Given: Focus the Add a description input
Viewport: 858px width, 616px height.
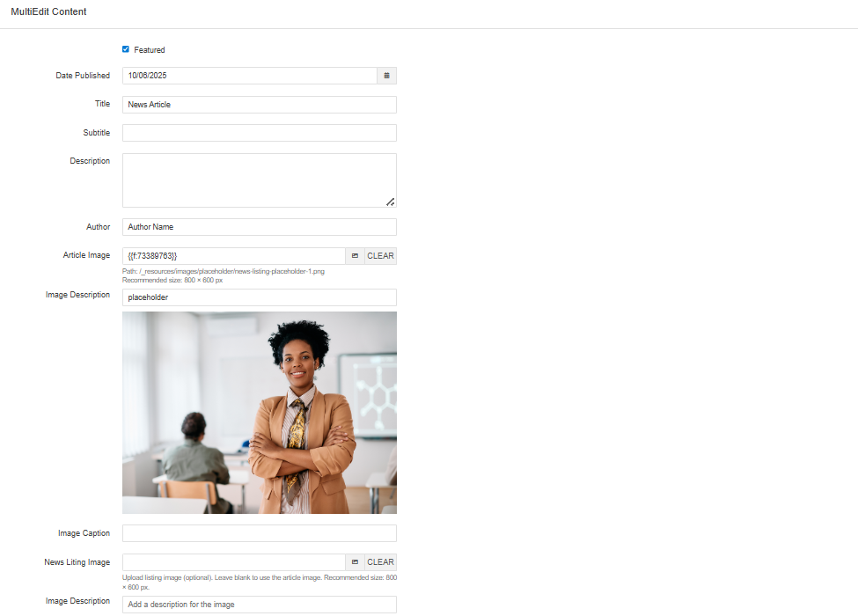Looking at the screenshot, I should pos(259,604).
